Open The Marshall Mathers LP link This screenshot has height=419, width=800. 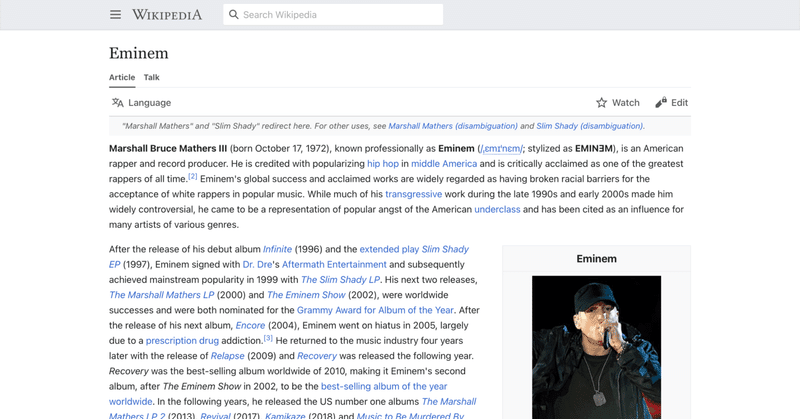(162, 295)
